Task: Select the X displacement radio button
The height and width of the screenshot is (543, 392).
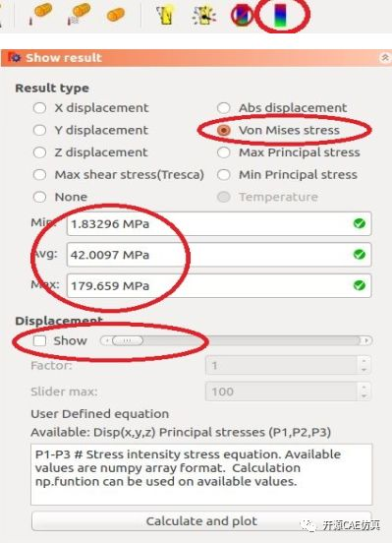Action: 39,108
